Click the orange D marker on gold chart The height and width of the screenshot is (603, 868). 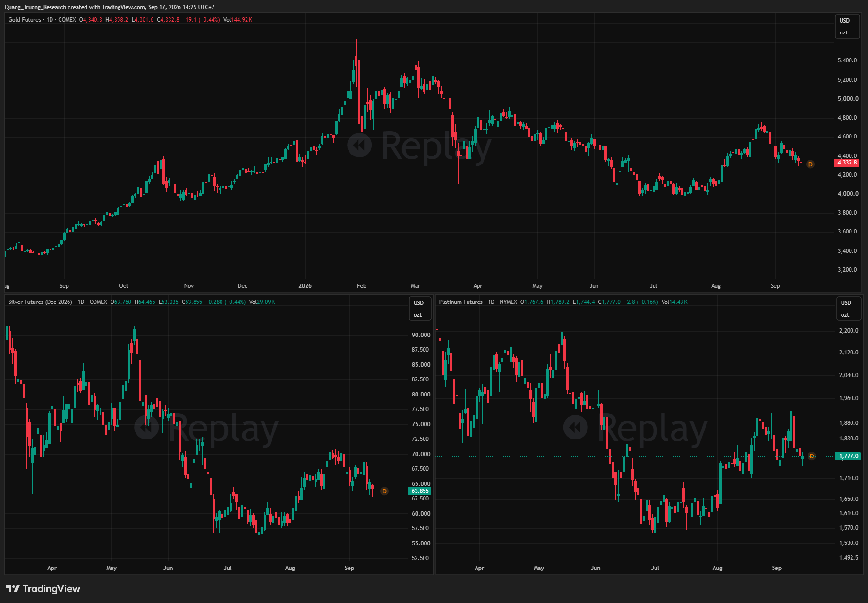(810, 164)
